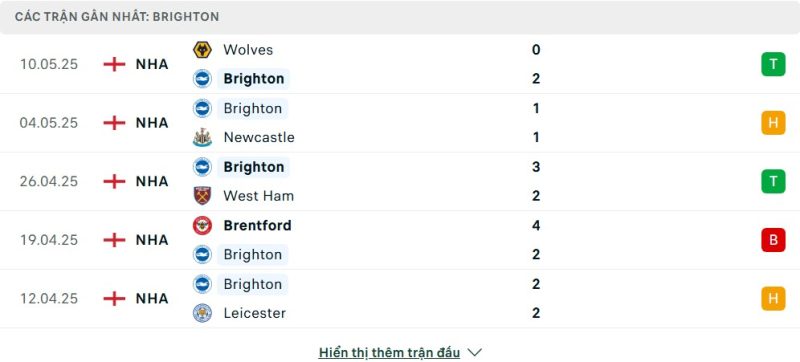
Task: Click green T result badge for Wolves match
Action: pos(773,64)
